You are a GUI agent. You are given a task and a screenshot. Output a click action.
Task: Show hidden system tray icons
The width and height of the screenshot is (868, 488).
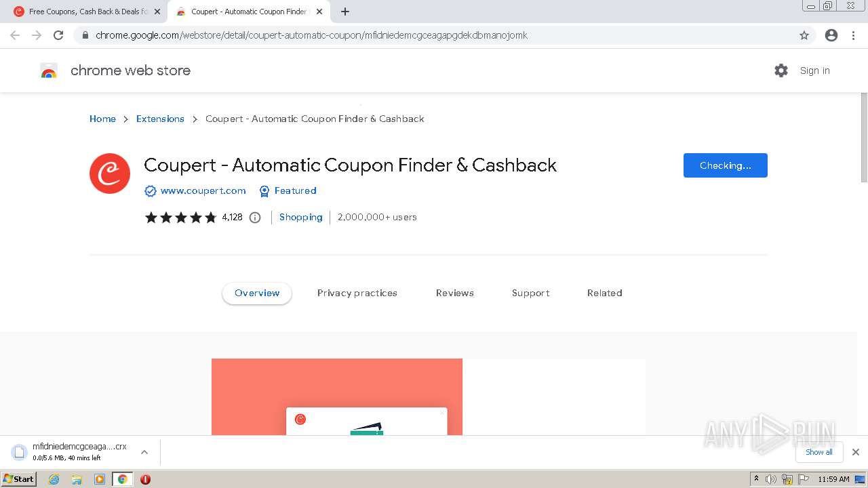point(756,479)
